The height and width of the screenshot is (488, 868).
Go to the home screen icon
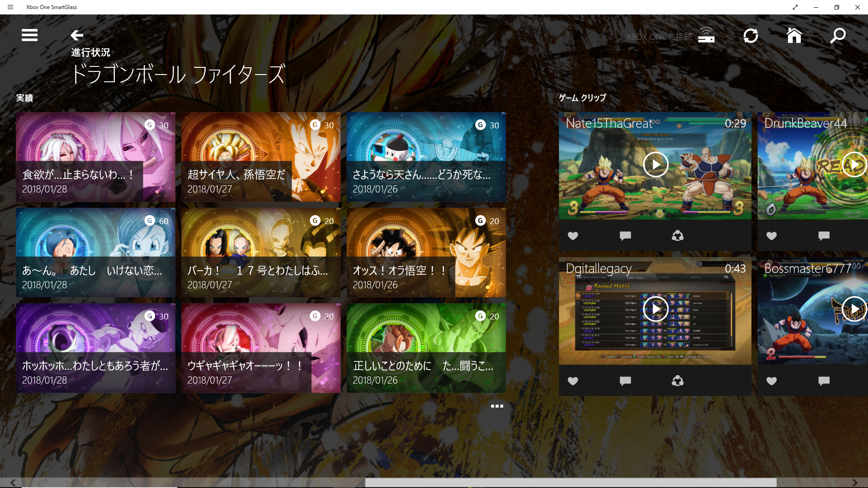pyautogui.click(x=794, y=35)
